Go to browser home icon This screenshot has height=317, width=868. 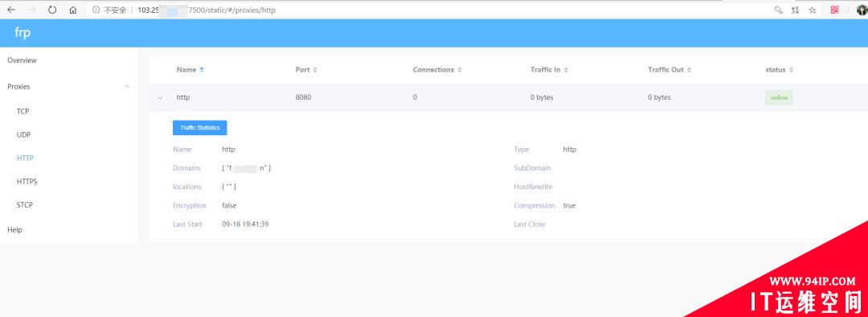click(73, 10)
